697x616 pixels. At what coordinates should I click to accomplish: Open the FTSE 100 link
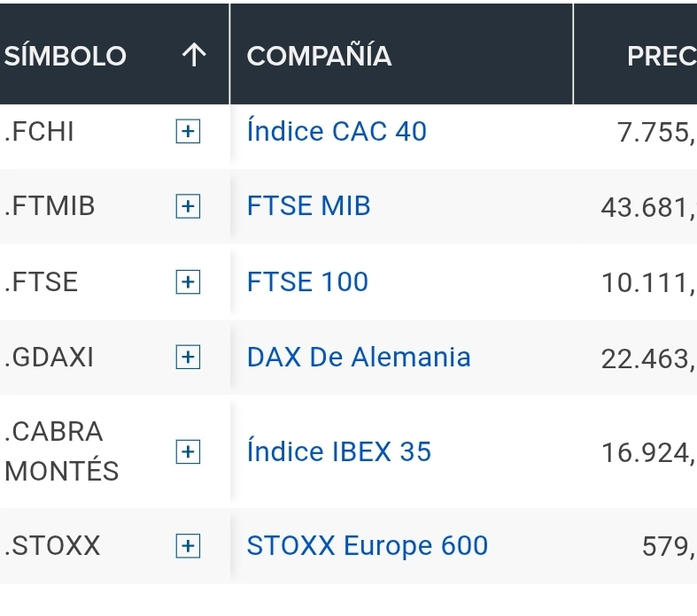(307, 282)
